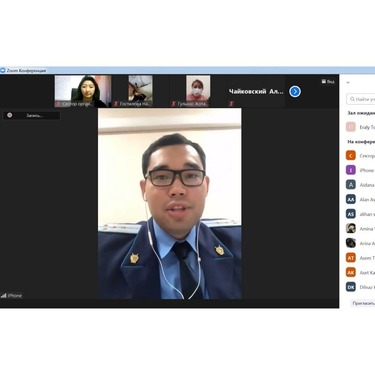The image size is (375, 375).
Task: Expand the Зал ожидания waiting room section
Action: pyautogui.click(x=361, y=113)
